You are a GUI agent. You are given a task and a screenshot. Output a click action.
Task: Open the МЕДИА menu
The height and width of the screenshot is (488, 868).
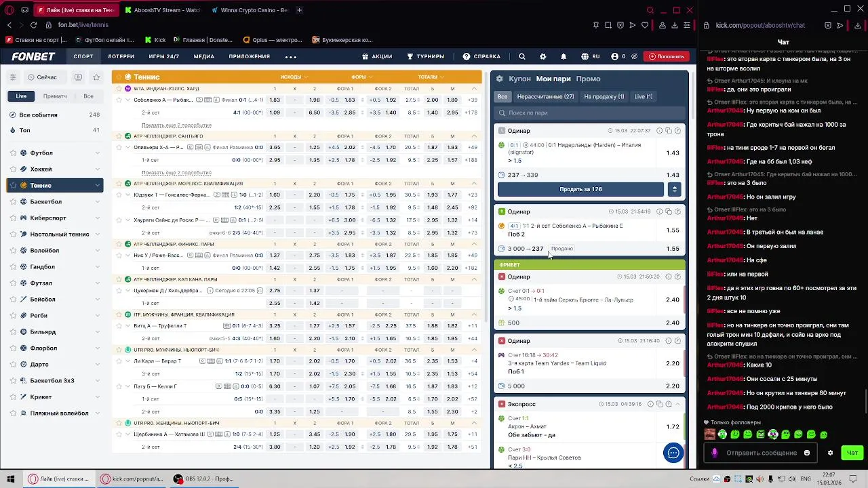tap(204, 56)
